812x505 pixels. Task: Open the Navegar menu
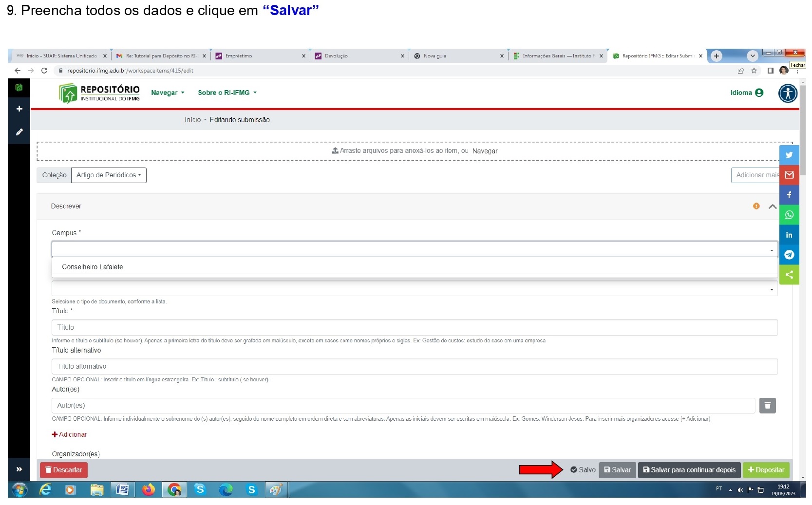coord(168,93)
